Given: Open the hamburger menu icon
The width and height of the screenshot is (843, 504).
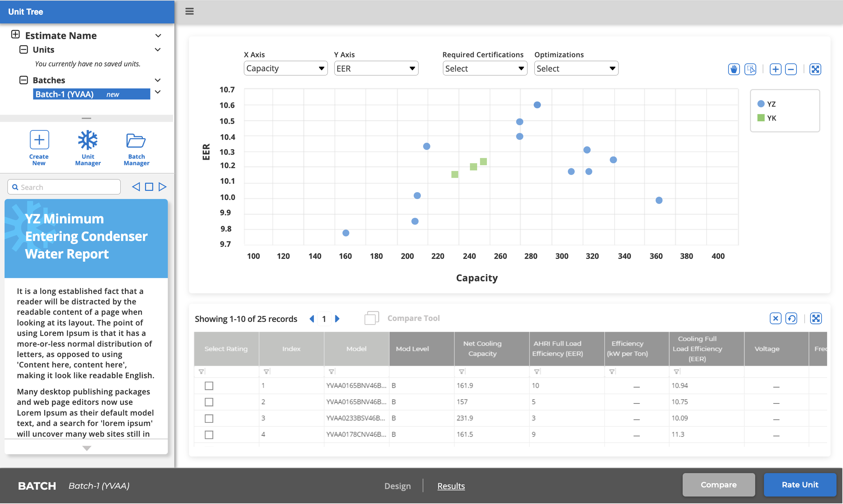Looking at the screenshot, I should tap(190, 11).
